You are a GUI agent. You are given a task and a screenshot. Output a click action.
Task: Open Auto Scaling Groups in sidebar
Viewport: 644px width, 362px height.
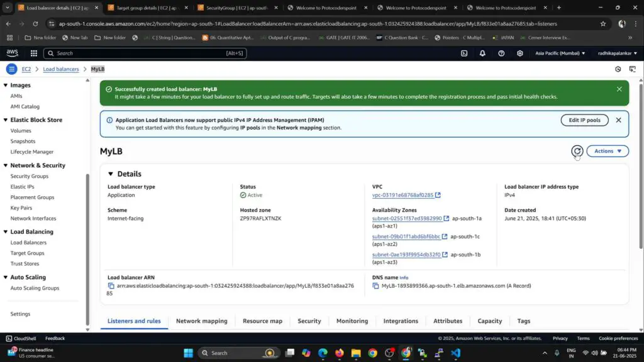[x=35, y=288]
